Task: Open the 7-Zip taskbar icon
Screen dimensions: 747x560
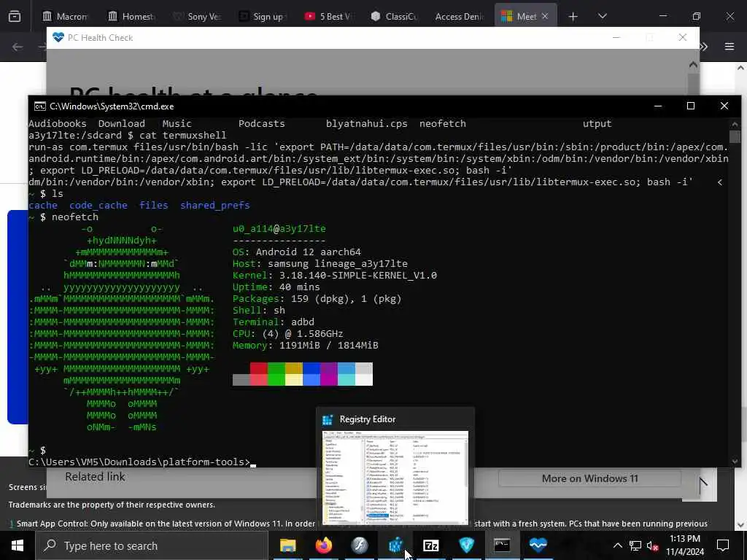Action: point(430,545)
